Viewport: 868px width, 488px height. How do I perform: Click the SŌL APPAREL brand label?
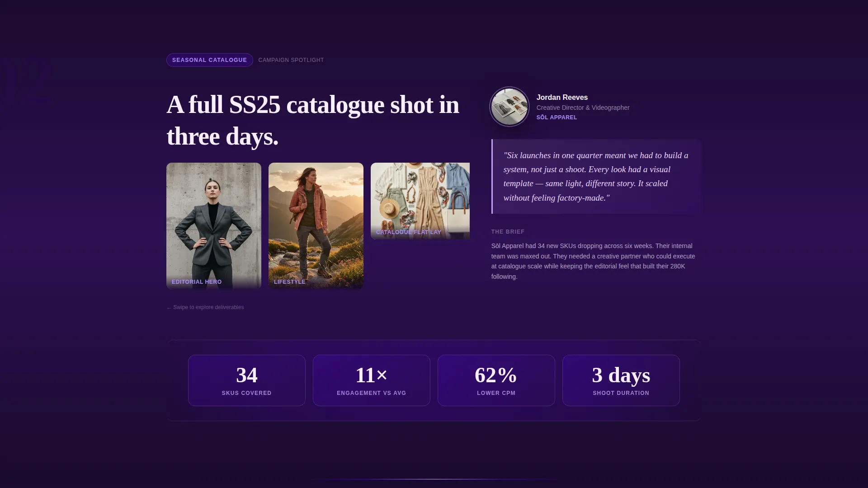pyautogui.click(x=557, y=117)
